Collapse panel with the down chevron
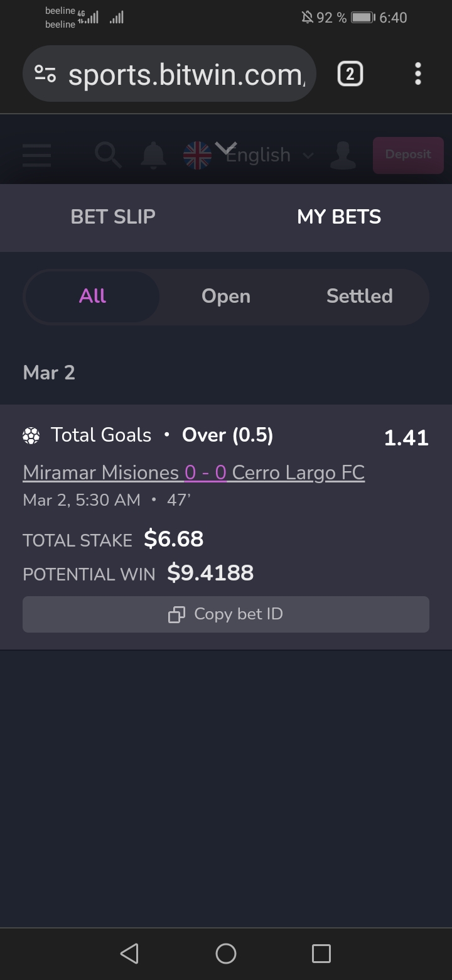The image size is (452, 980). tap(225, 148)
